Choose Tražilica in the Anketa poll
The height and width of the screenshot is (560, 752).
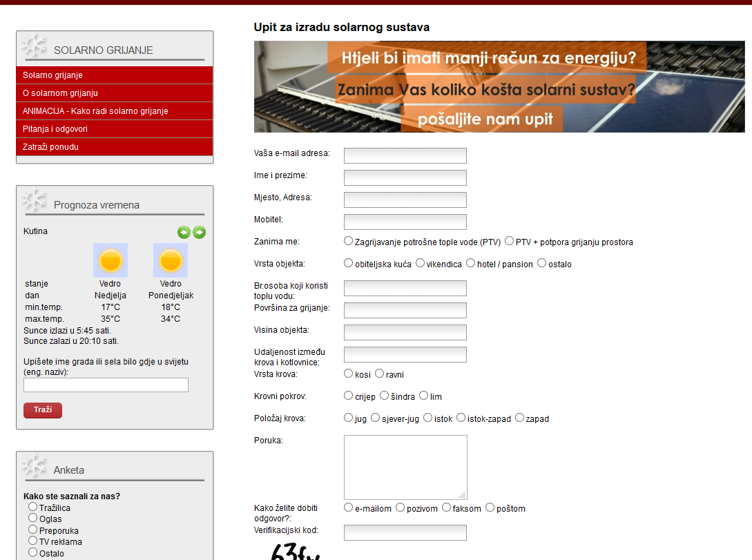pos(32,507)
